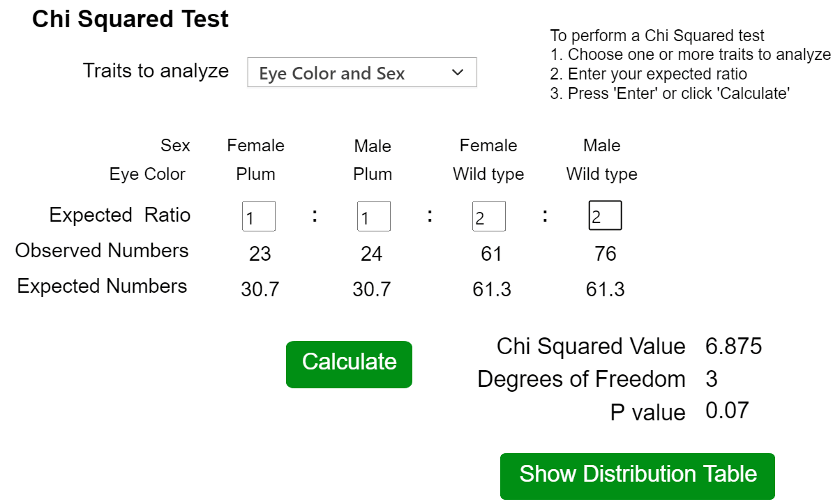Click observed number 76 for Male Wild type
833x504 pixels.
click(605, 254)
